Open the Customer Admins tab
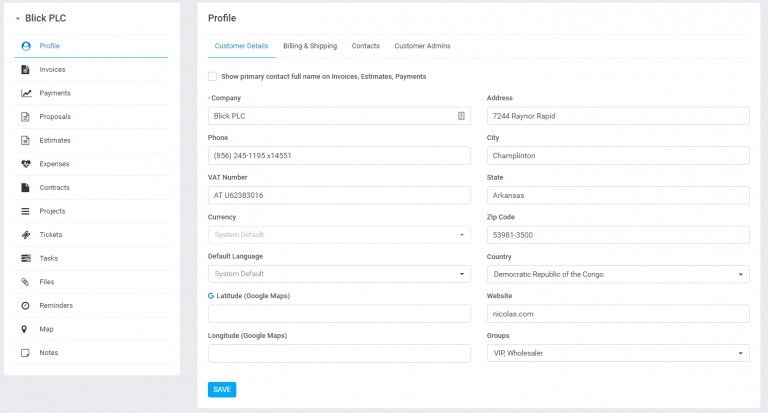Viewport: 768px width, 413px height. pos(422,46)
